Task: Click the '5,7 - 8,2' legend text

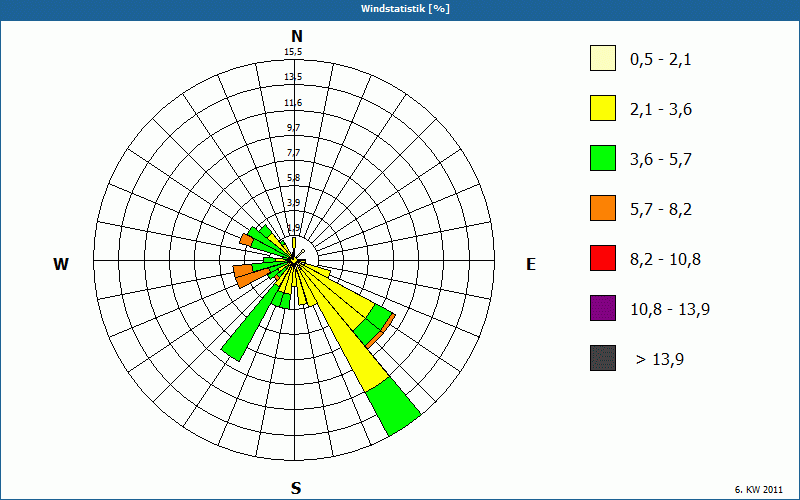Action: click(x=661, y=210)
